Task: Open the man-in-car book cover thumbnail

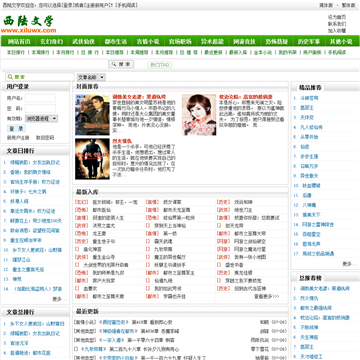Action: (92, 115)
